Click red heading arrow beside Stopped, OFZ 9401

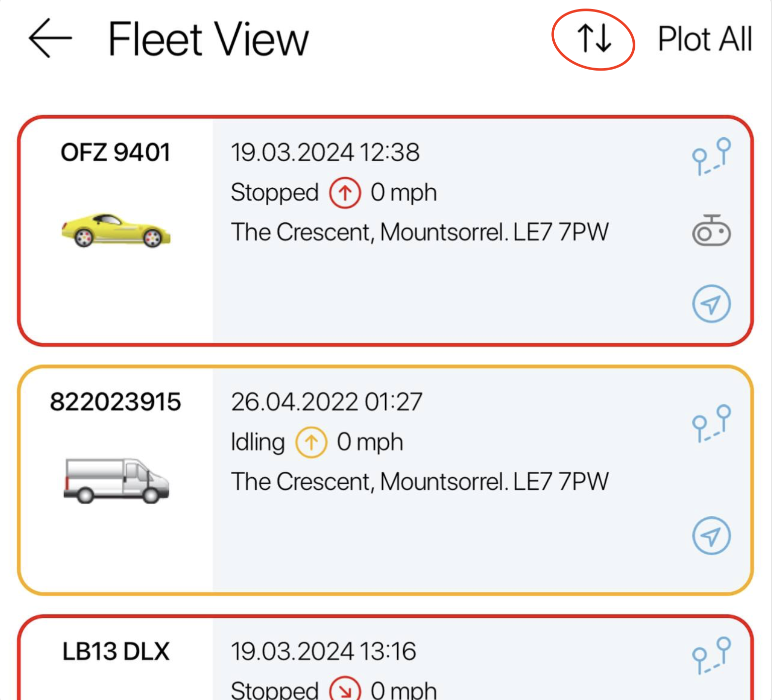coord(345,193)
